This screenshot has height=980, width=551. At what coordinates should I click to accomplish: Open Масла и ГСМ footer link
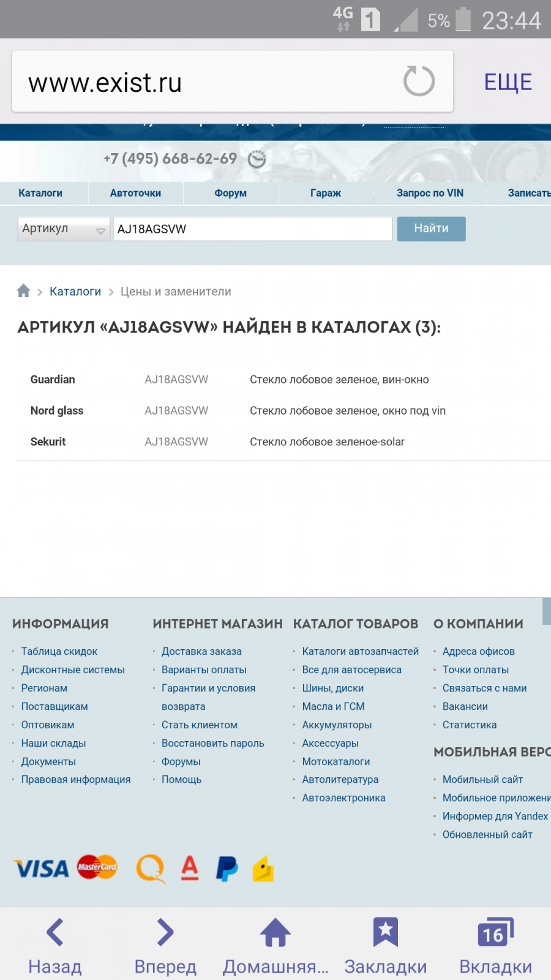(333, 706)
